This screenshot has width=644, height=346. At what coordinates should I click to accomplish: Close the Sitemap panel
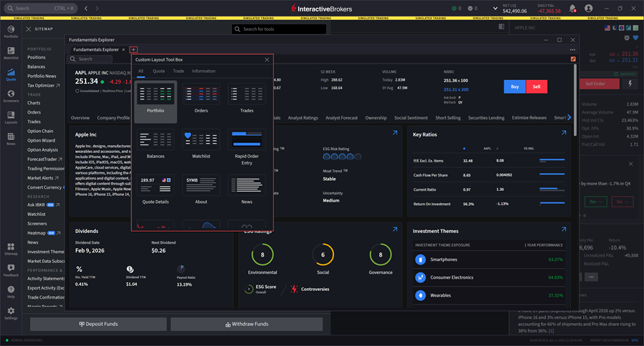28,29
